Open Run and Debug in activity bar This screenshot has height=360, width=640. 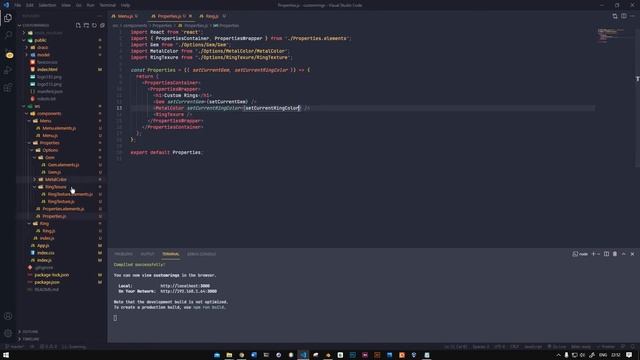[8, 70]
